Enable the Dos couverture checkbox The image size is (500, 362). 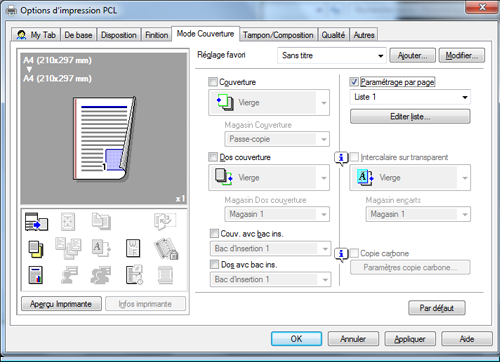pyautogui.click(x=212, y=157)
